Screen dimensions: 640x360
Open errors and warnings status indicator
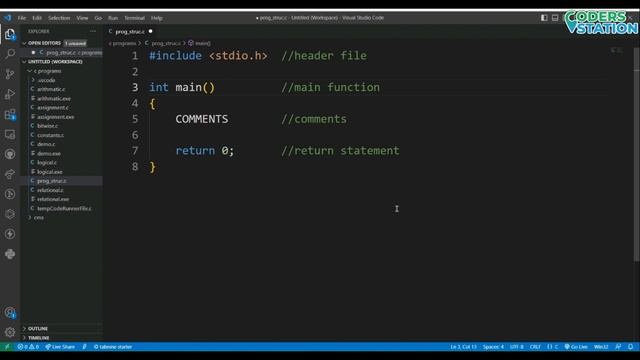(x=28, y=347)
